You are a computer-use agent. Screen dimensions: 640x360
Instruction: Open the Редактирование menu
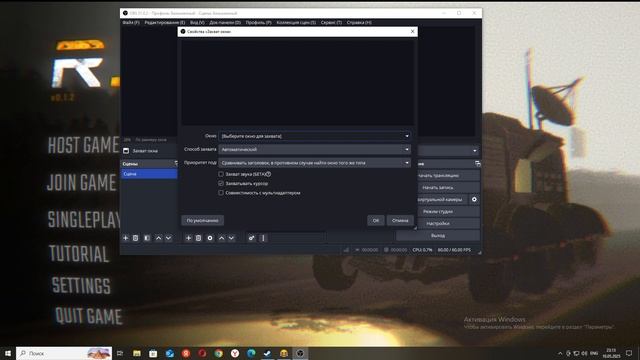tap(164, 22)
